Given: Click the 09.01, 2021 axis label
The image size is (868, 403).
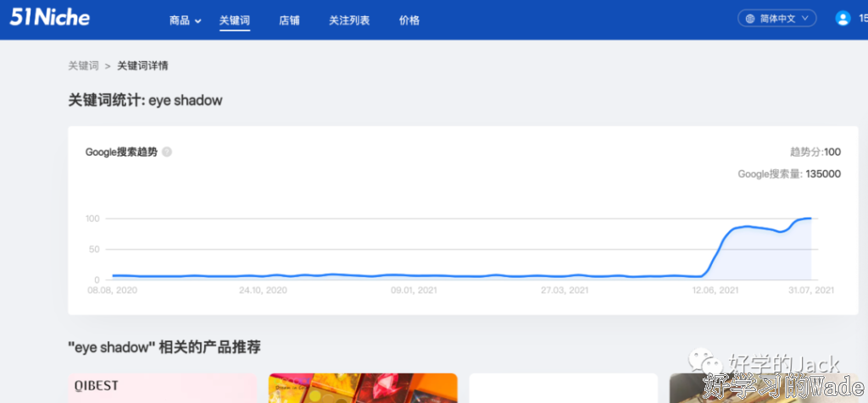Looking at the screenshot, I should point(414,290).
